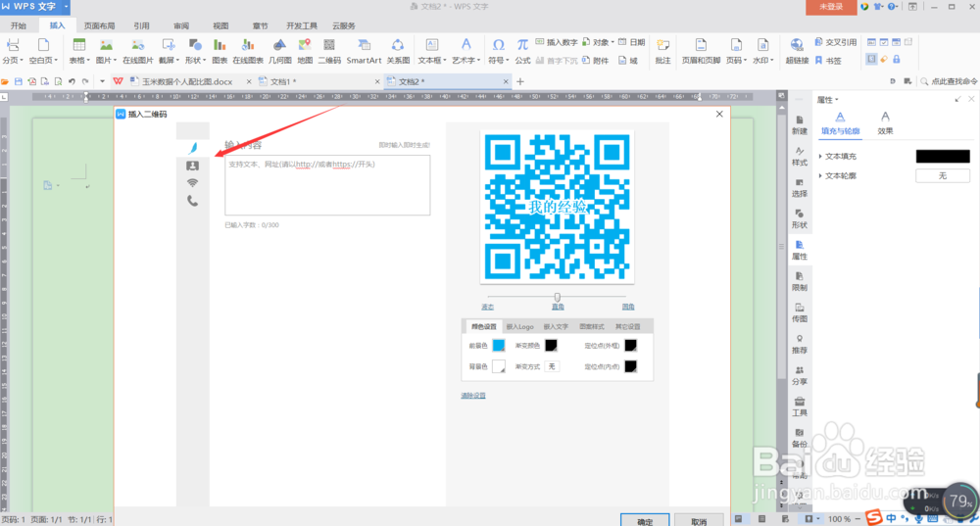Open the 艺术字 word art dropdown

(x=466, y=60)
